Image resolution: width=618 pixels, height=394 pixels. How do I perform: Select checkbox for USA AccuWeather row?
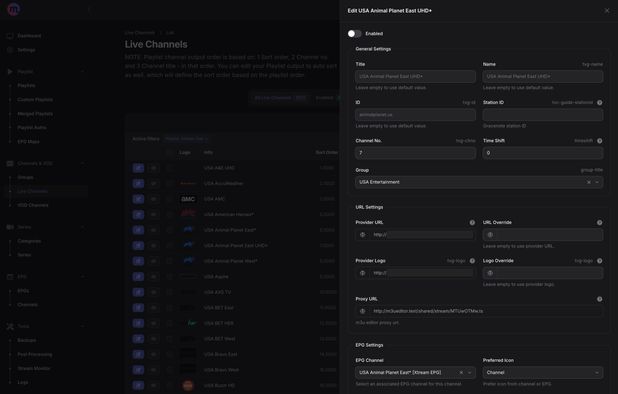pos(169,184)
